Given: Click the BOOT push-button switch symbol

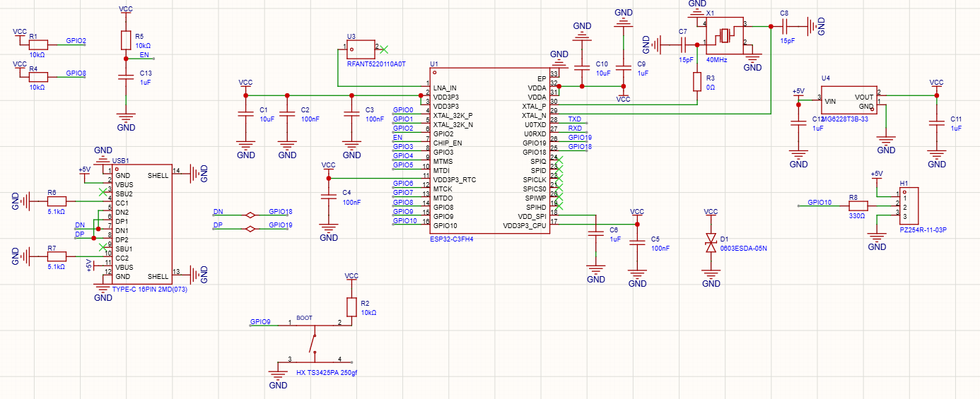Looking at the screenshot, I should [x=315, y=344].
